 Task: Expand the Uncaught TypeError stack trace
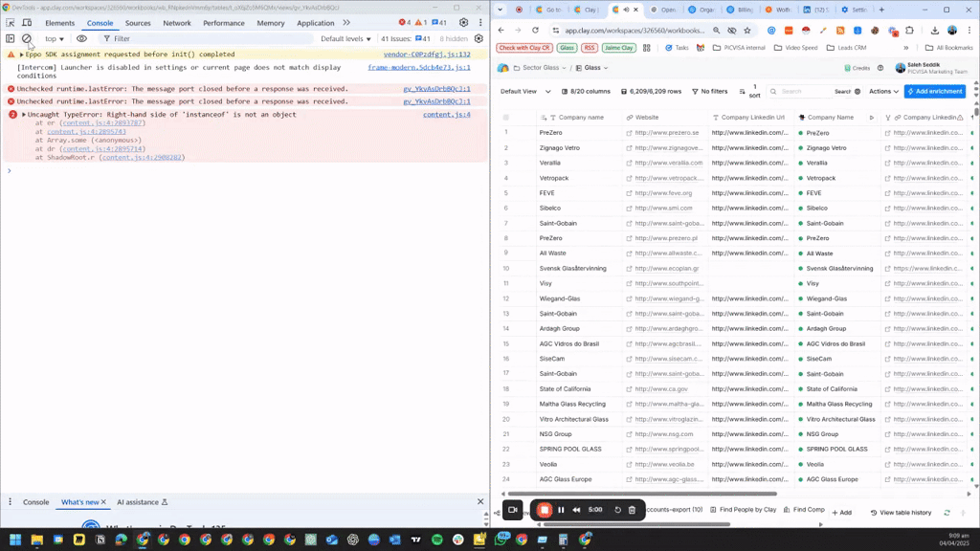click(24, 115)
